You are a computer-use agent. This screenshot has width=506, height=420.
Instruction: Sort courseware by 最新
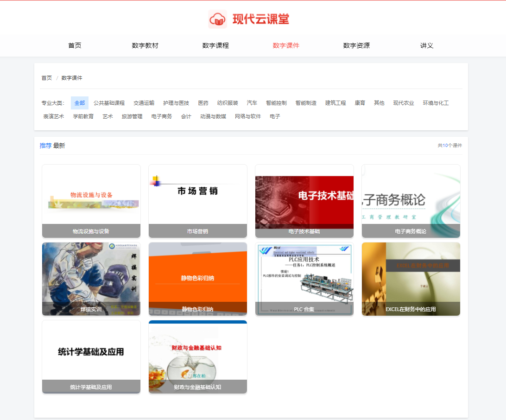pos(59,146)
